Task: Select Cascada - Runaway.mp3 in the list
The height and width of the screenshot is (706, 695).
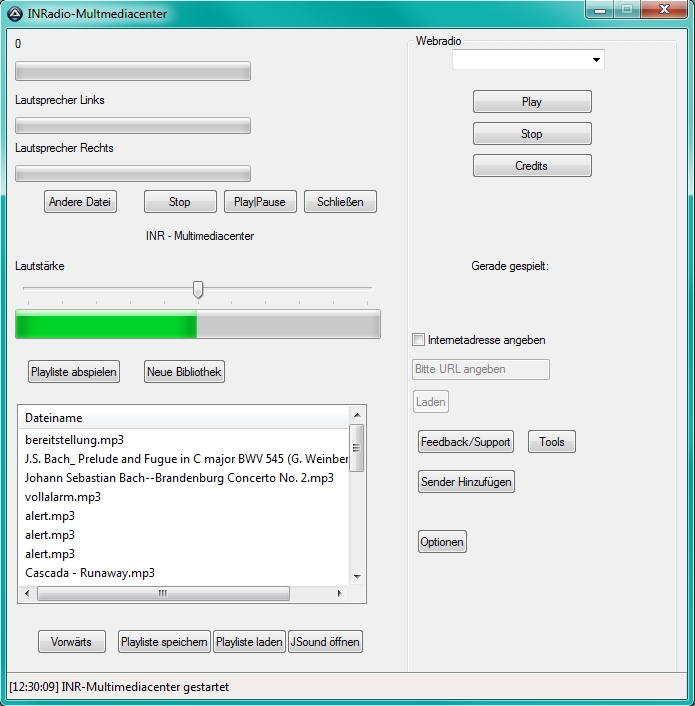Action: point(90,573)
